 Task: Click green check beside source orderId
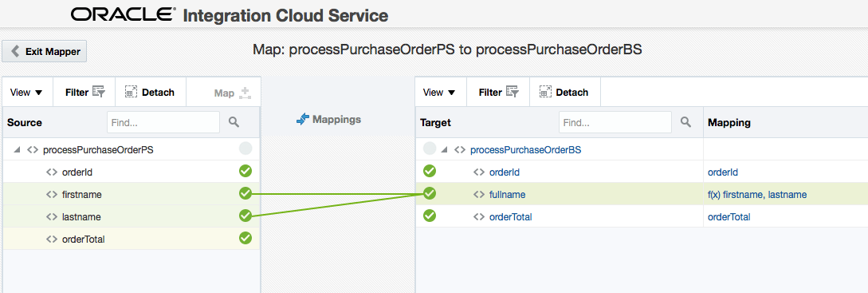(245, 171)
